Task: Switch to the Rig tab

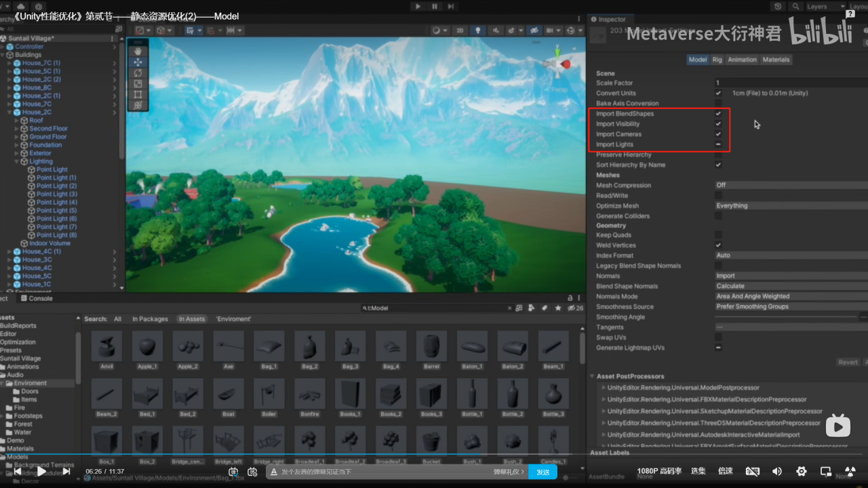Action: (x=717, y=60)
